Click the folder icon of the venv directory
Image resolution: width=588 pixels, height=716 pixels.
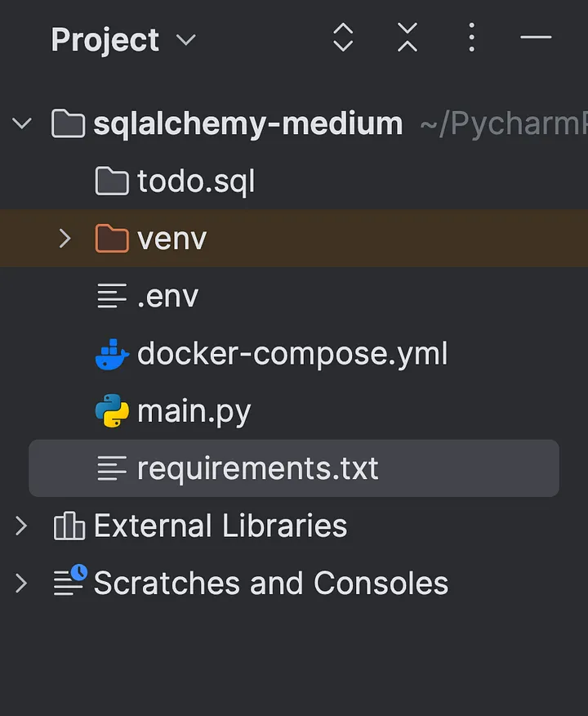112,238
